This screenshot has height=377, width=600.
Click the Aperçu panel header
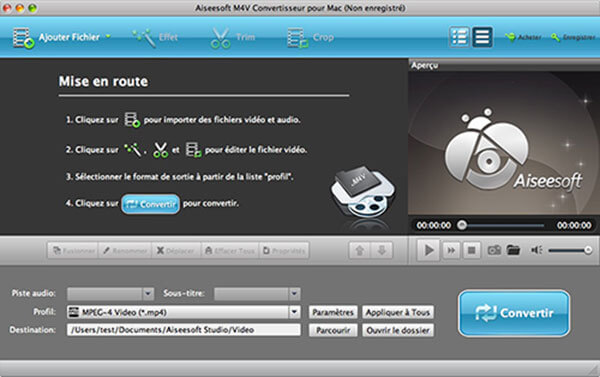(504, 65)
